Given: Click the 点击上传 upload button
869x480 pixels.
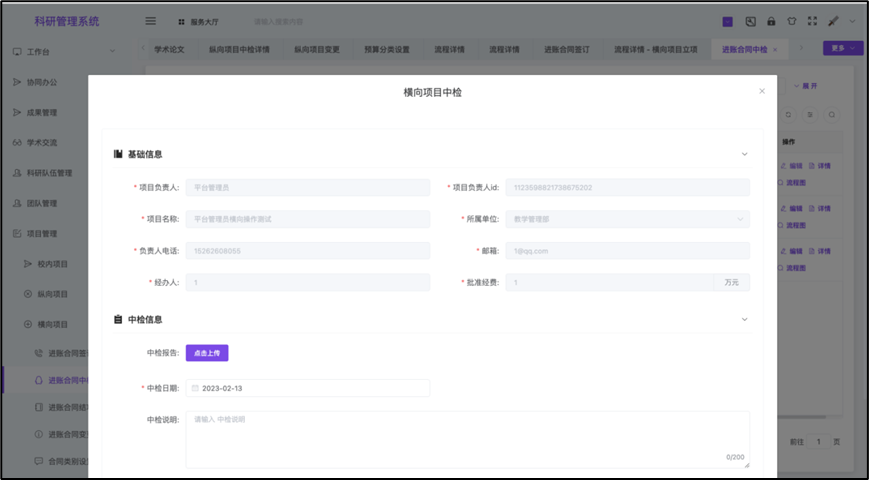Looking at the screenshot, I should pos(207,353).
